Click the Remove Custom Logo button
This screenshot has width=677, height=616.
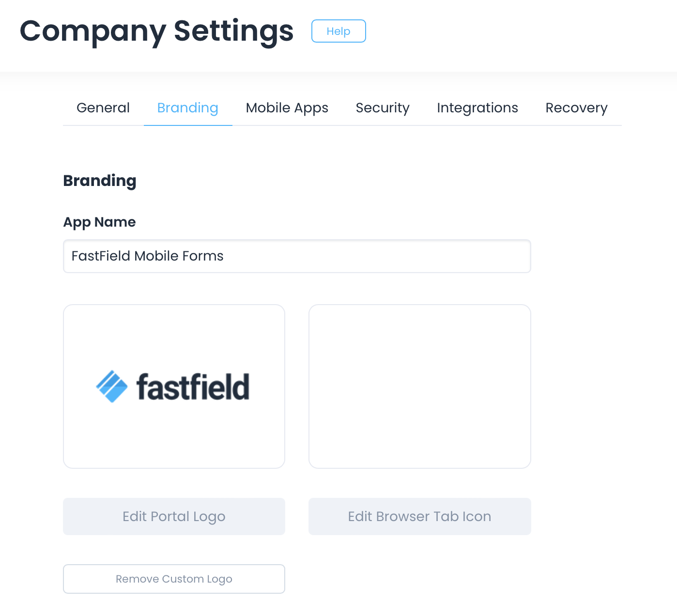click(x=174, y=579)
